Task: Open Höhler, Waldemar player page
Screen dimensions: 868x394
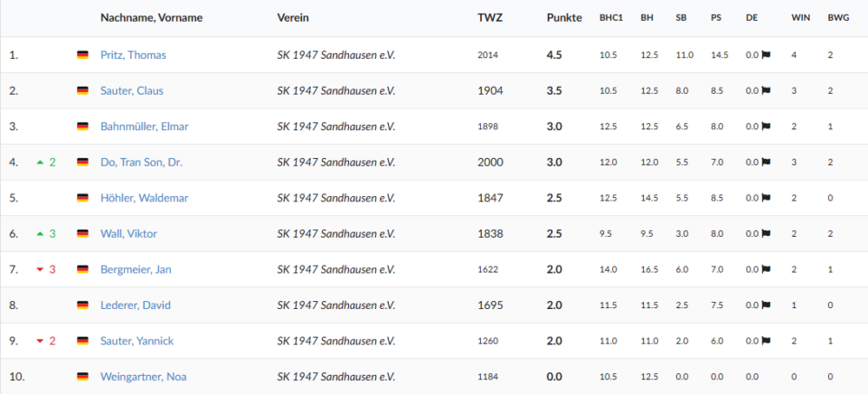Action: click(141, 198)
